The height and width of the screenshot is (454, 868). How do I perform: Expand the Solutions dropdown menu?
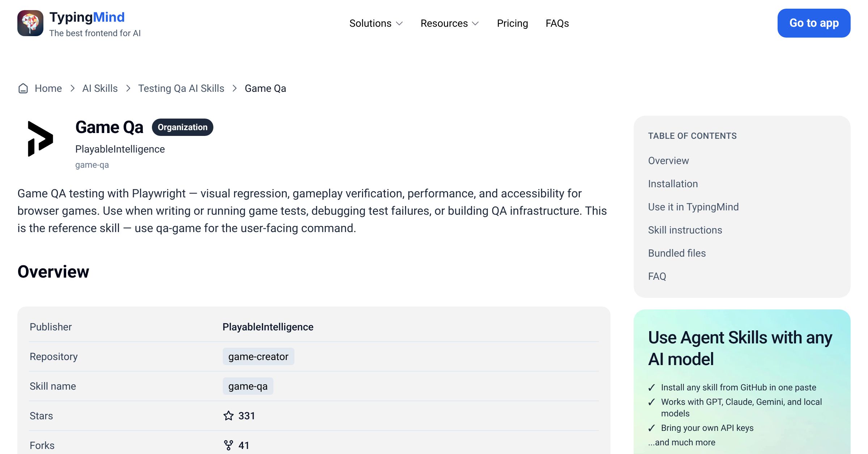tap(376, 23)
